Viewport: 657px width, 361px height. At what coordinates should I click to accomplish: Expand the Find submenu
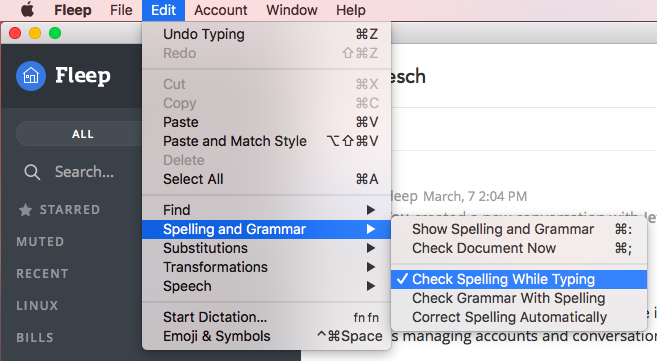pos(266,210)
